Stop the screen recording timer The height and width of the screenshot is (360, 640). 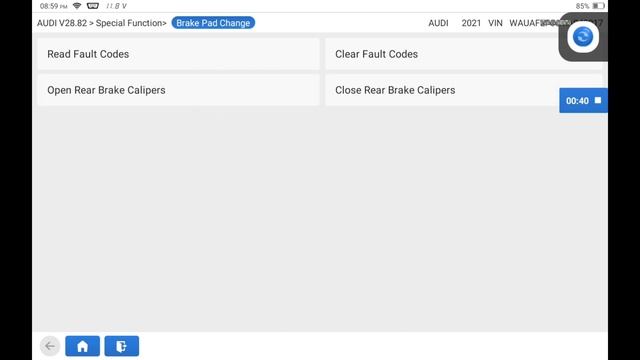pos(598,100)
